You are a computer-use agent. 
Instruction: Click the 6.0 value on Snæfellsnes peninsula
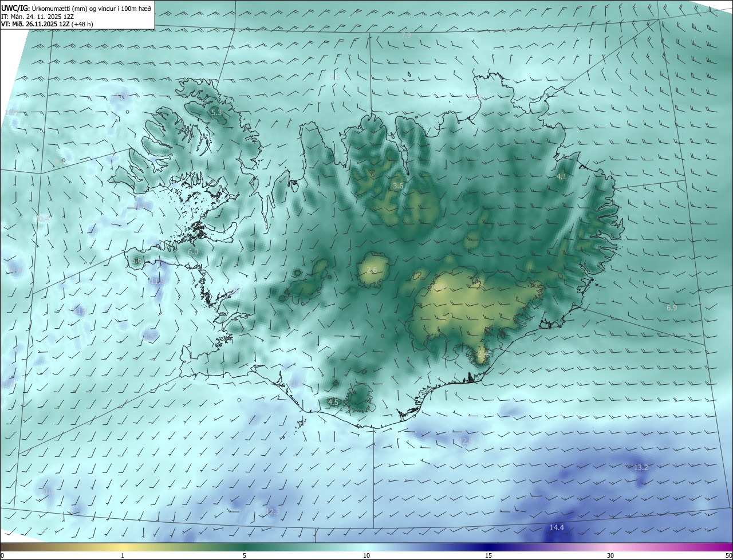pos(193,252)
